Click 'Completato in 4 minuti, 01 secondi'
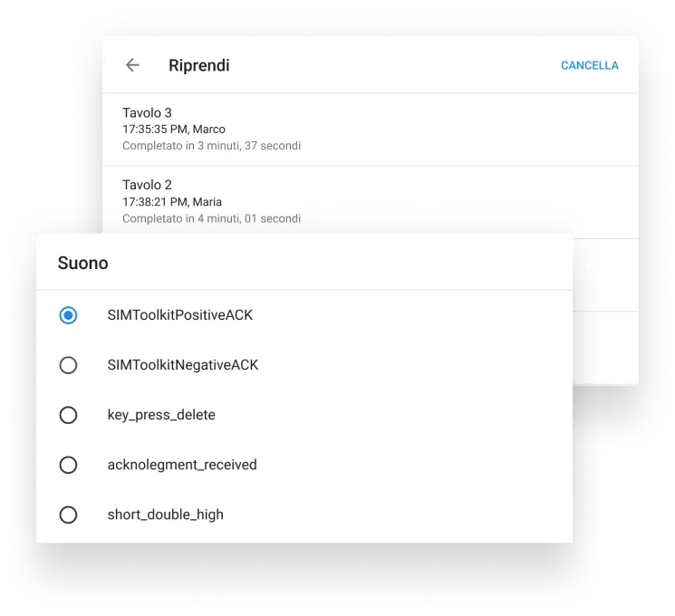Image resolution: width=675 pixels, height=616 pixels. click(x=211, y=218)
